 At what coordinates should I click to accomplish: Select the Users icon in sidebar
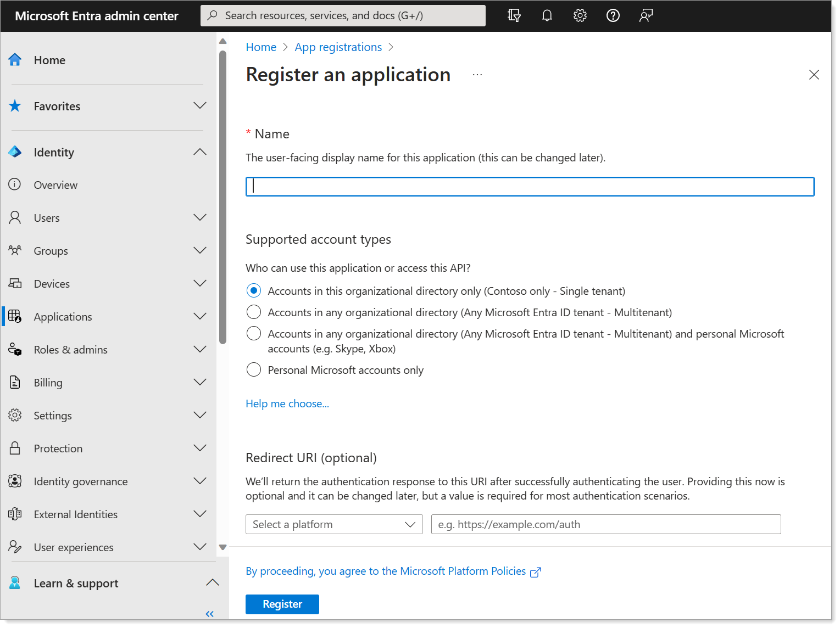point(15,217)
